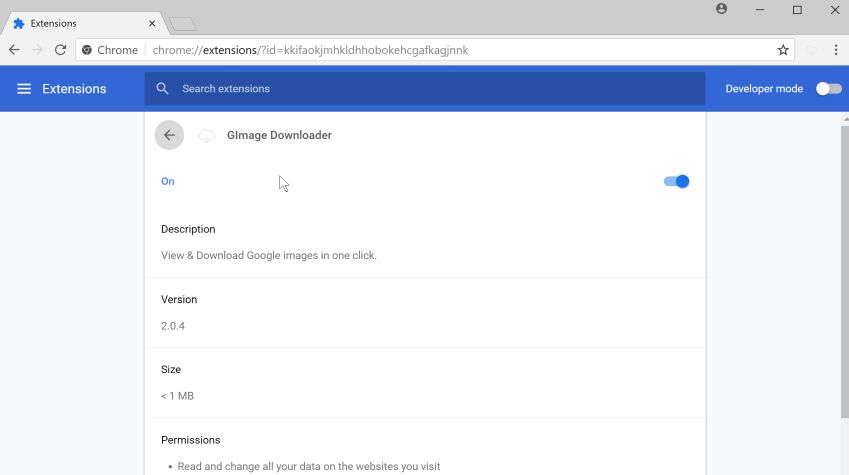Click the browser Back arrow
849x475 pixels.
point(14,50)
